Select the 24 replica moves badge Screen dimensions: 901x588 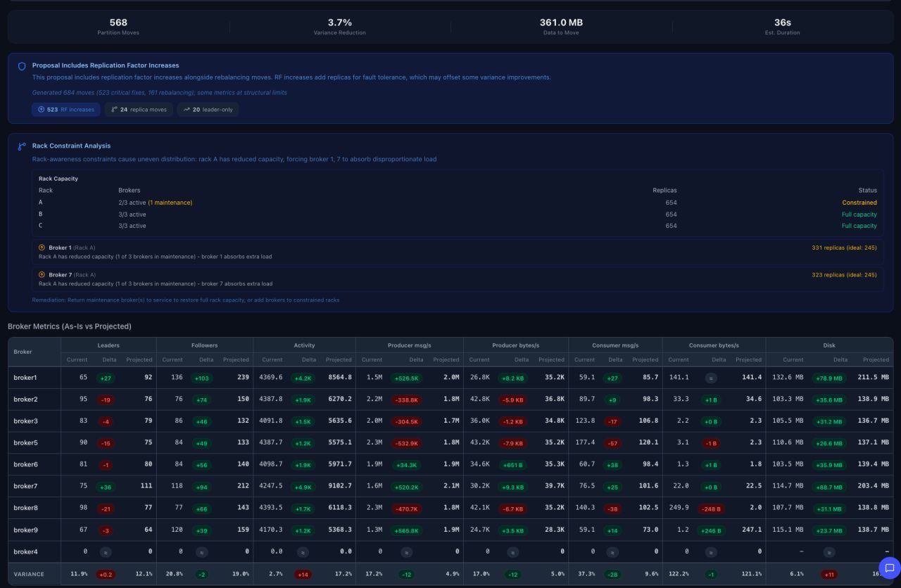coord(139,110)
